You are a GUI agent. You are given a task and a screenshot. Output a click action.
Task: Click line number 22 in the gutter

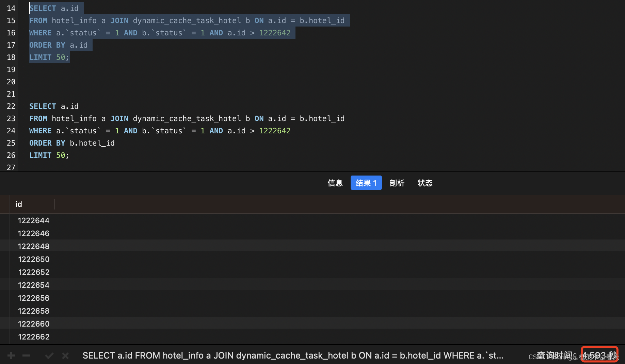point(11,106)
